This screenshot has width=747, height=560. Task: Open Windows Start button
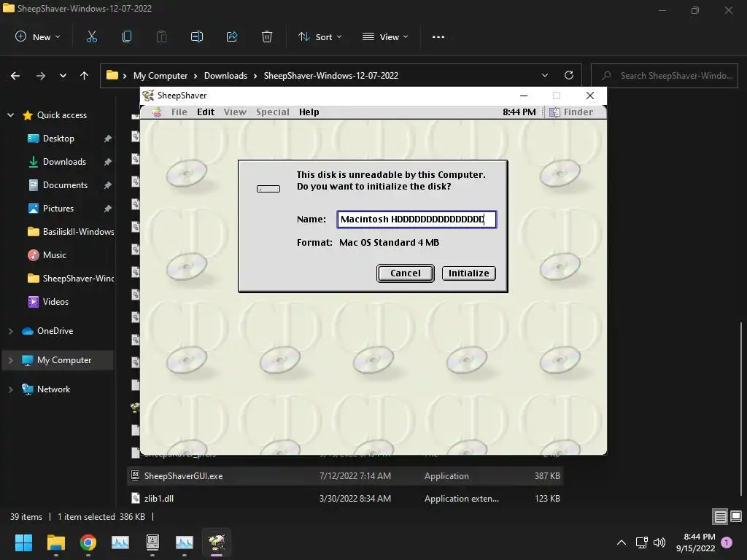tap(23, 542)
